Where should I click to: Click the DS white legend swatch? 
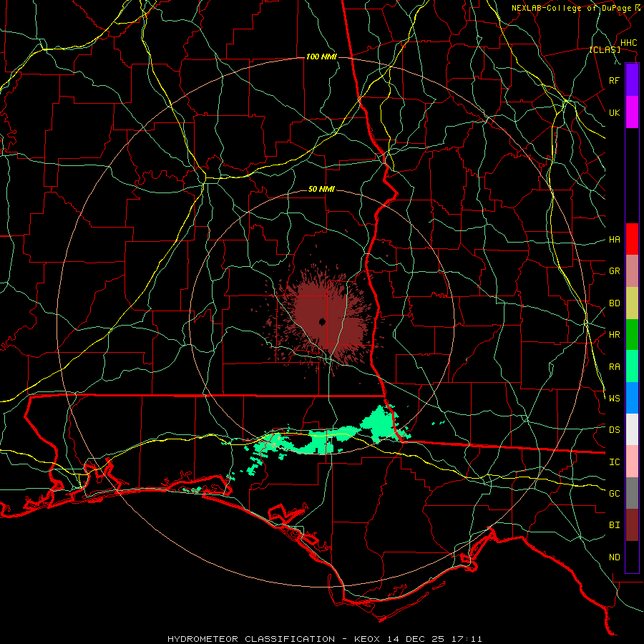[x=632, y=429]
